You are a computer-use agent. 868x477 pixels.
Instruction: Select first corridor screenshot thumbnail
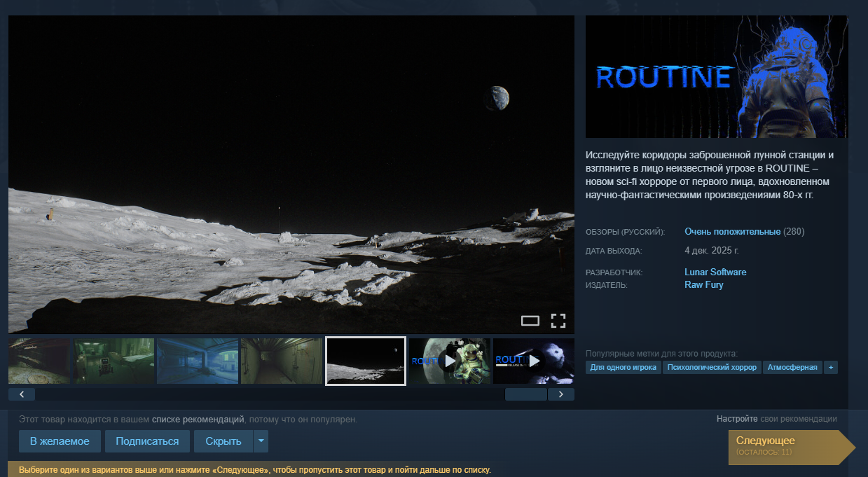39,361
